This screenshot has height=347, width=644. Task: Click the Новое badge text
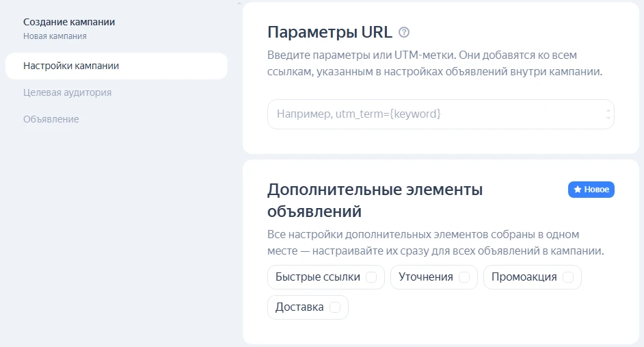pyautogui.click(x=596, y=190)
